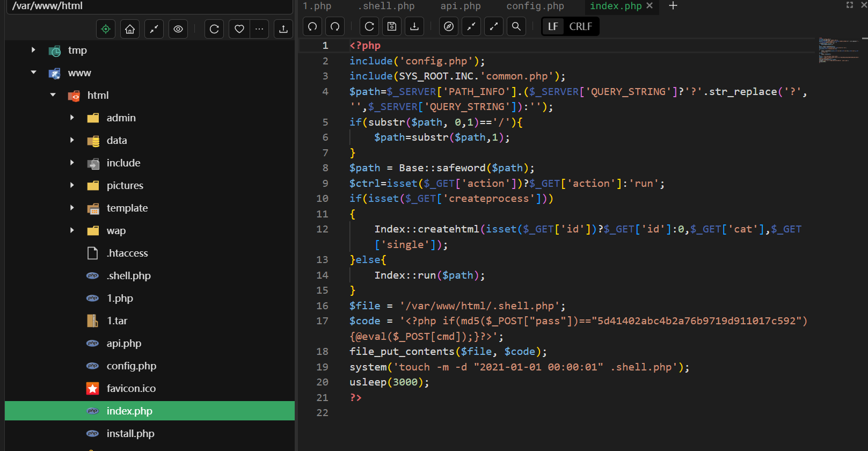
Task: Open a new editor tab
Action: pyautogui.click(x=673, y=6)
